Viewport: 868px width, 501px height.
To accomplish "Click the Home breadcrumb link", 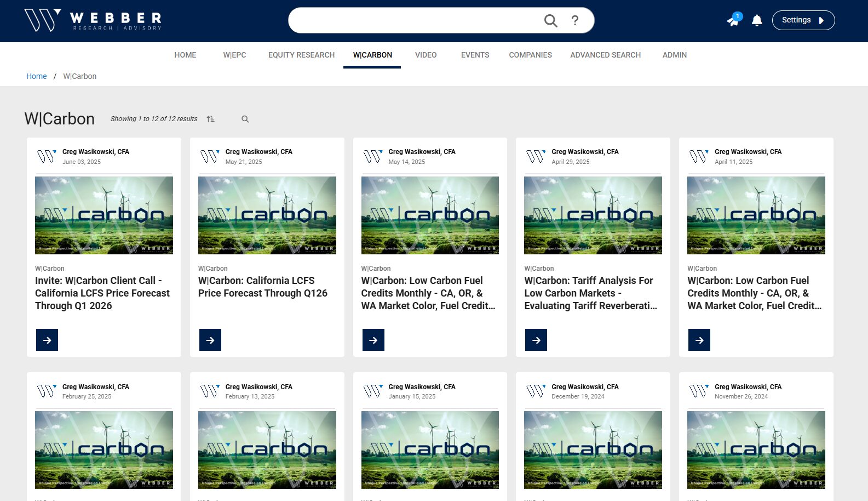I will pos(37,76).
